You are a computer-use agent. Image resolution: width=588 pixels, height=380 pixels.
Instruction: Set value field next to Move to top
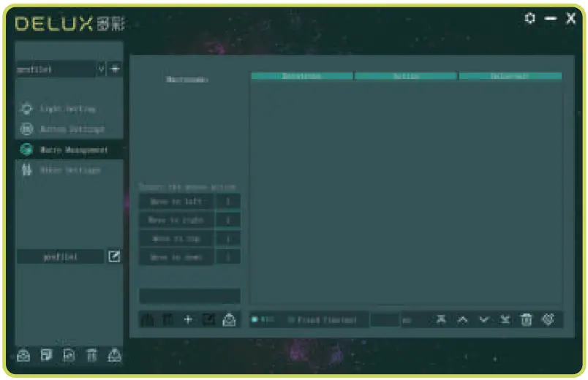pyautogui.click(x=228, y=238)
